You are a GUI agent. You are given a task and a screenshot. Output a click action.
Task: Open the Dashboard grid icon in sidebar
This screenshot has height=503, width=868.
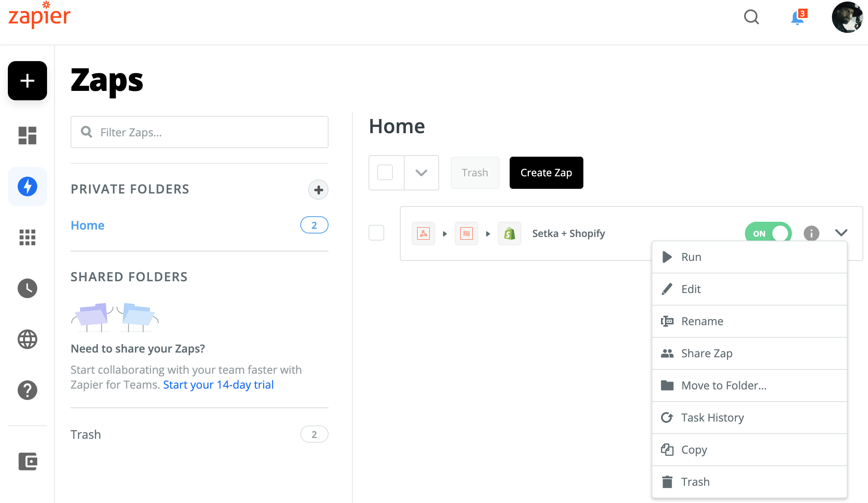[27, 136]
